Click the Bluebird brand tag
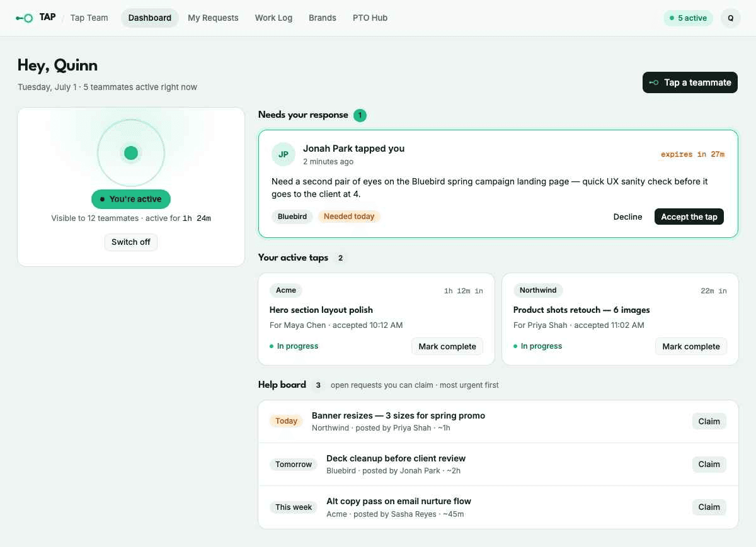The width and height of the screenshot is (756, 547). coord(292,217)
